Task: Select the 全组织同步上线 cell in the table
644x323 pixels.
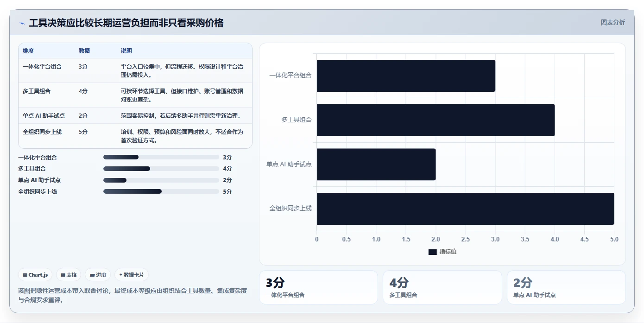Action: 42,132
